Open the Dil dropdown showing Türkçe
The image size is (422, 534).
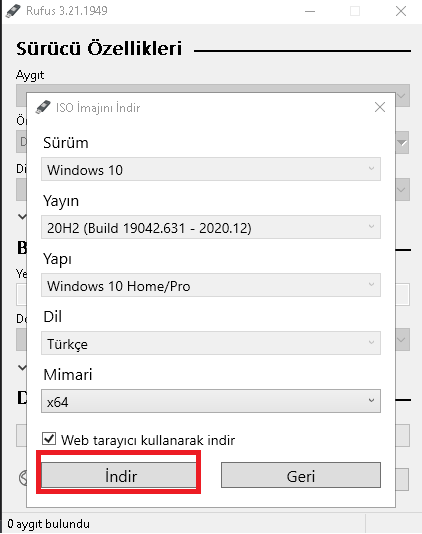pyautogui.click(x=211, y=343)
